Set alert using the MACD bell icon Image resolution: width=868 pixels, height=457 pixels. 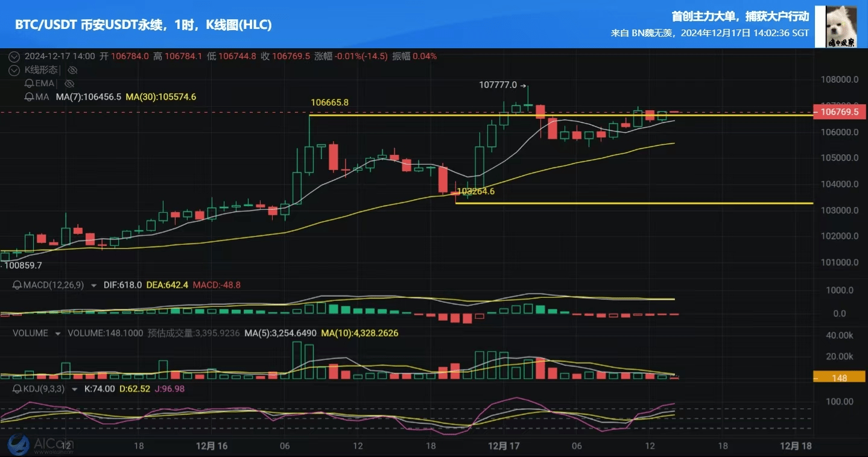click(18, 285)
